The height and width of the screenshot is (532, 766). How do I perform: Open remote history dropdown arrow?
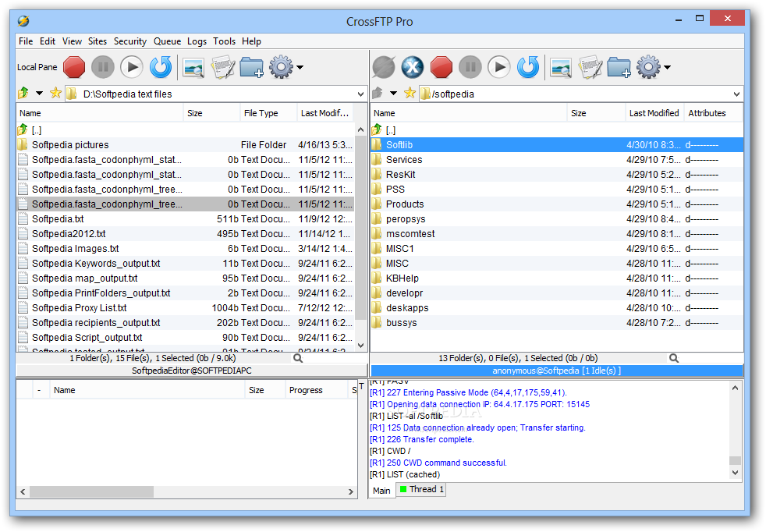[393, 94]
